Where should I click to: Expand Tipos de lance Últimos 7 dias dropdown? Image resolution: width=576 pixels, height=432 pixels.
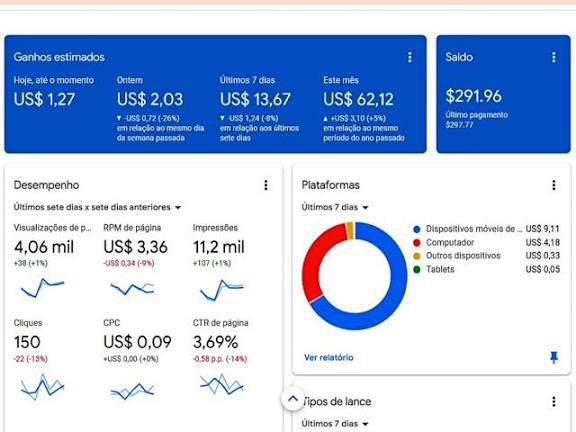[335, 424]
